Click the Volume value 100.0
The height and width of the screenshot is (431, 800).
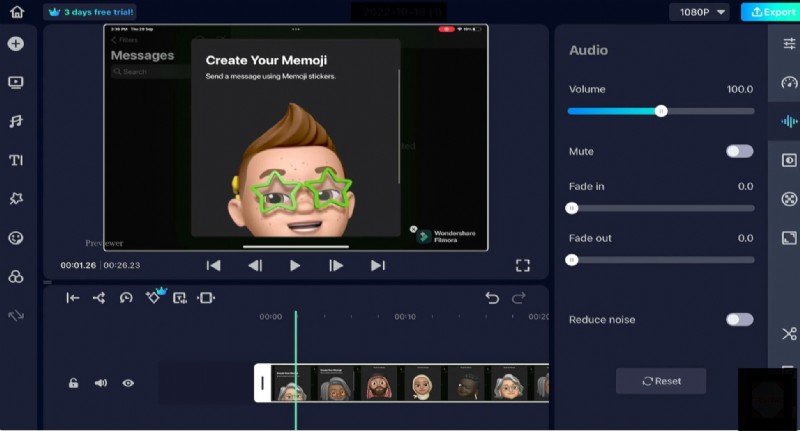[x=740, y=89]
